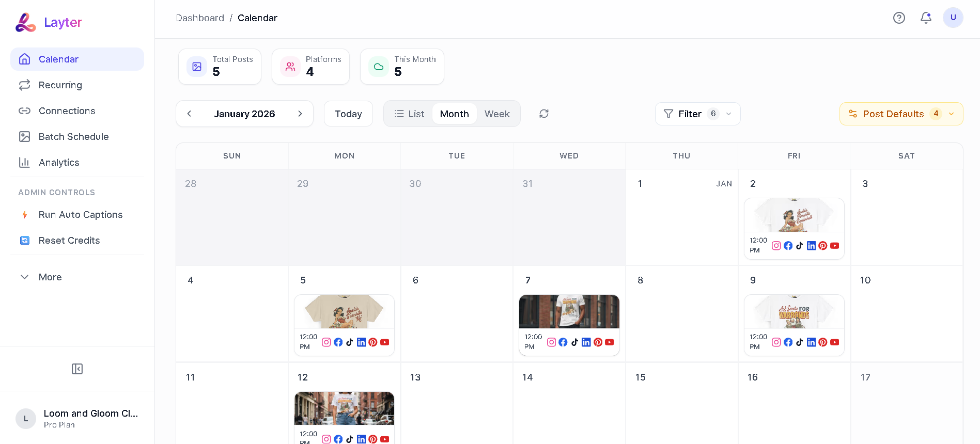Screen dimensions: 980x444
Task: Click the Platforms people icon
Action: (290, 67)
